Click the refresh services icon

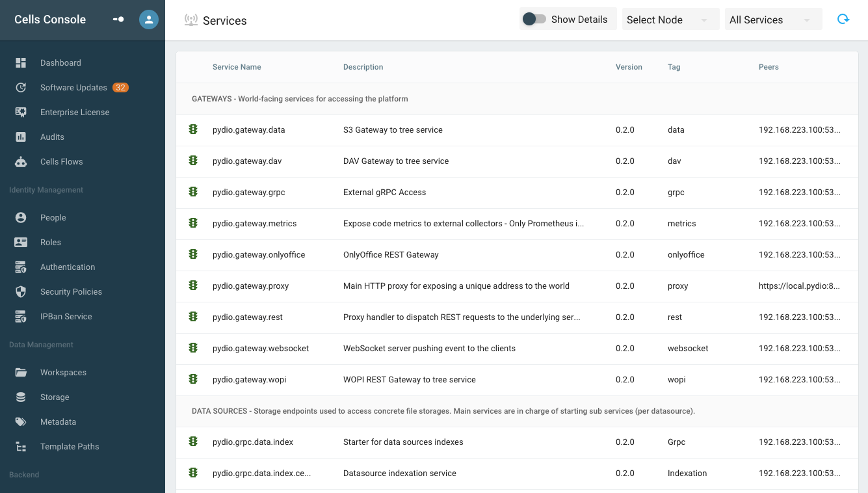click(x=843, y=20)
